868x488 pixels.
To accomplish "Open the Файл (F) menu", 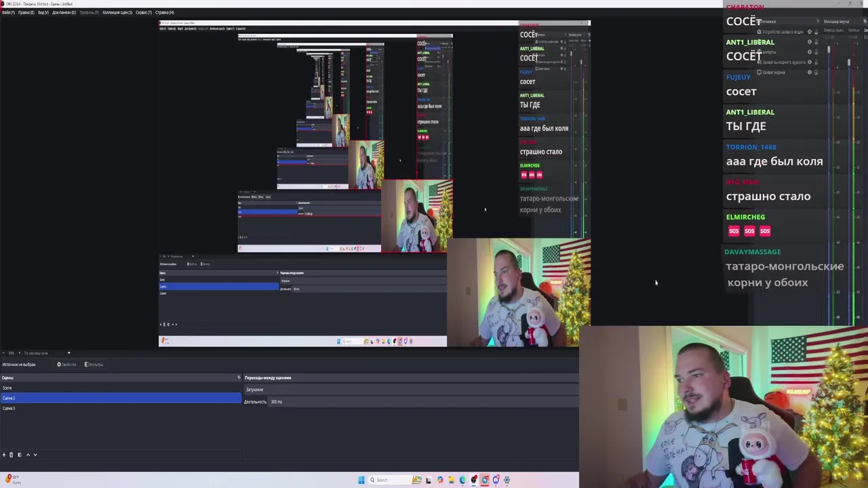I will 7,12.
